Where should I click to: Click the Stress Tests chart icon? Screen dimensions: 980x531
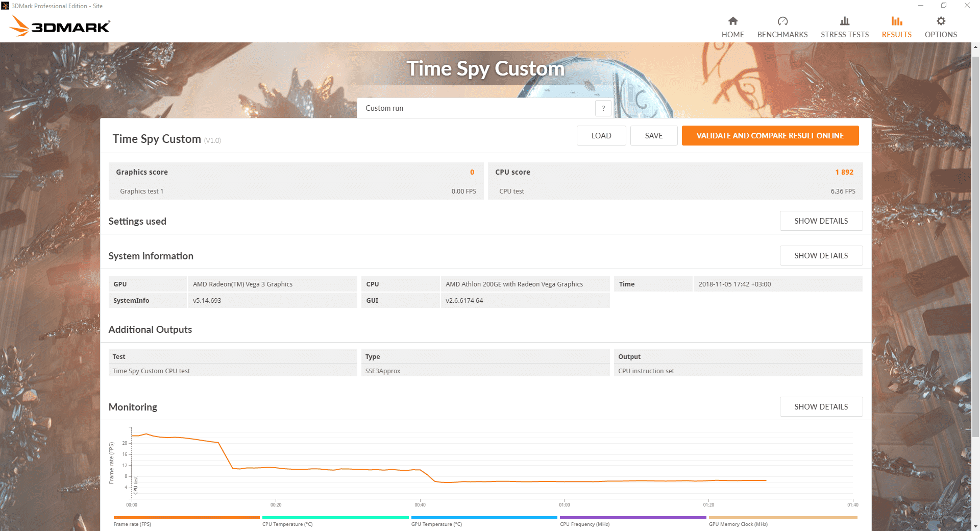click(844, 21)
